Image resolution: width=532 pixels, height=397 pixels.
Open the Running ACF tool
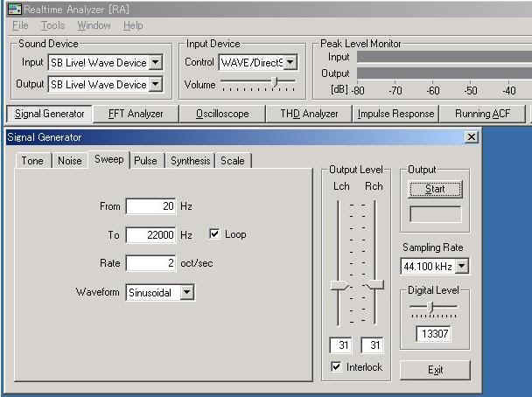pos(482,114)
